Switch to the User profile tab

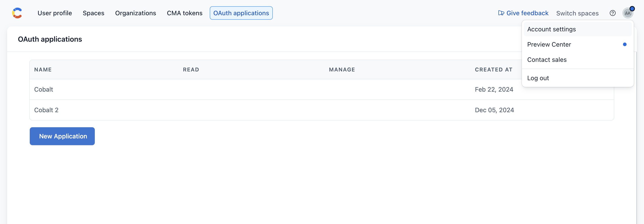[55, 13]
